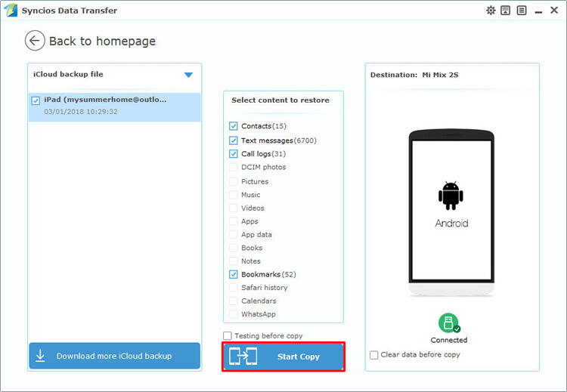Viewport: 567px width, 392px height.
Task: Click the download arrow icon for iCloud backup
Action: (41, 356)
